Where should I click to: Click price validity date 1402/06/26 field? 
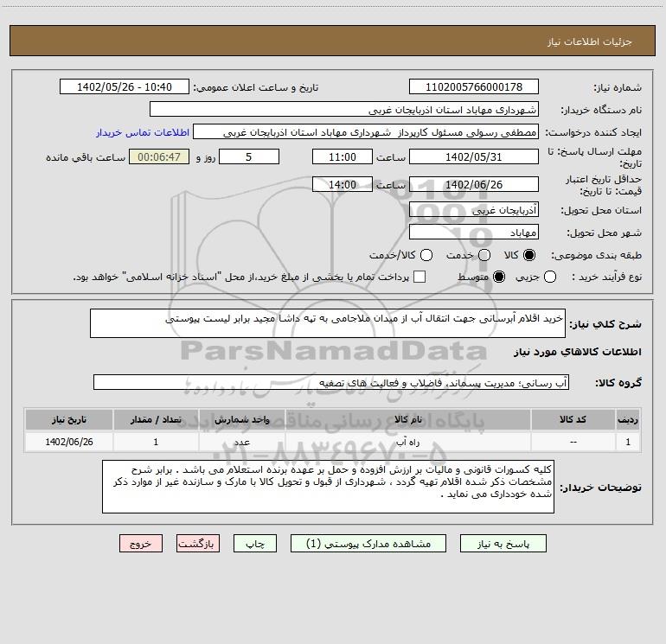pos(474,184)
